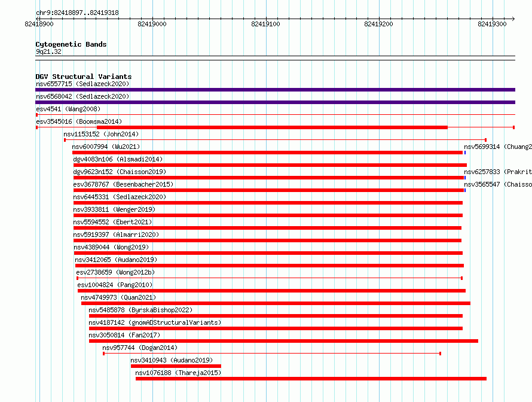Viewport: 532px width, 402px height.
Task: Click the 82418900 ruler position label
Action: 39,24
